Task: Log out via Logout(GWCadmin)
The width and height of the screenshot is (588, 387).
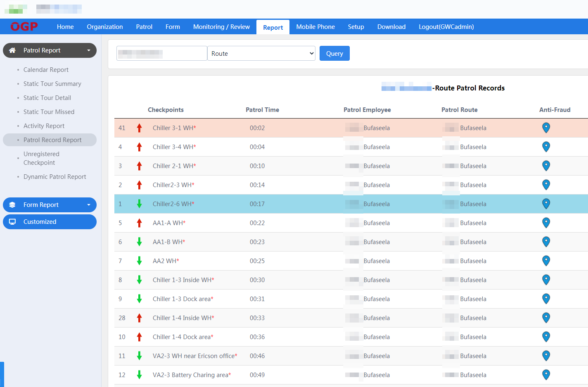Action: [x=446, y=27]
